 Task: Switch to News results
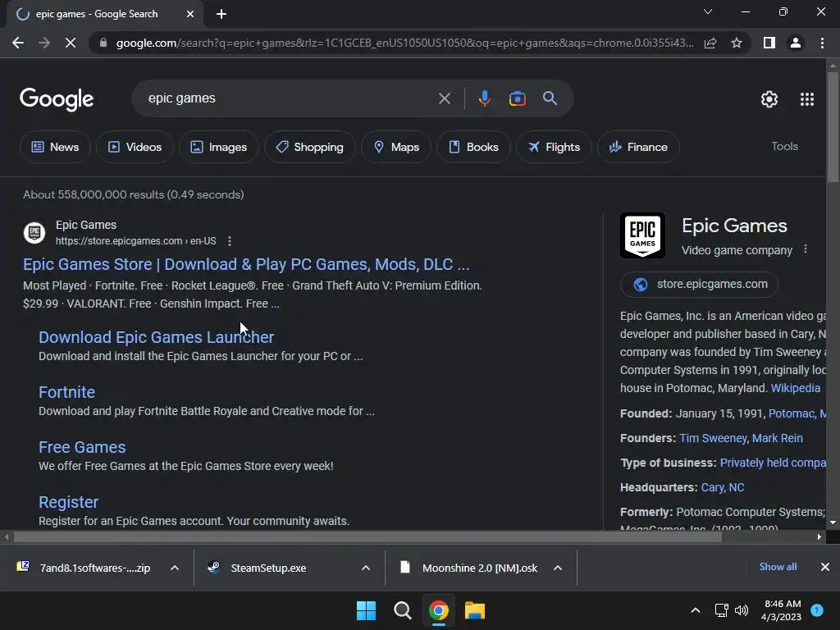point(55,147)
